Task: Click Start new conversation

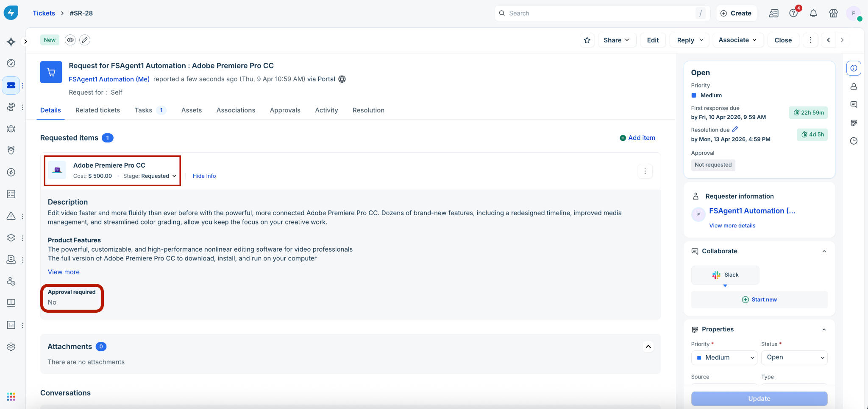Action: pyautogui.click(x=759, y=300)
